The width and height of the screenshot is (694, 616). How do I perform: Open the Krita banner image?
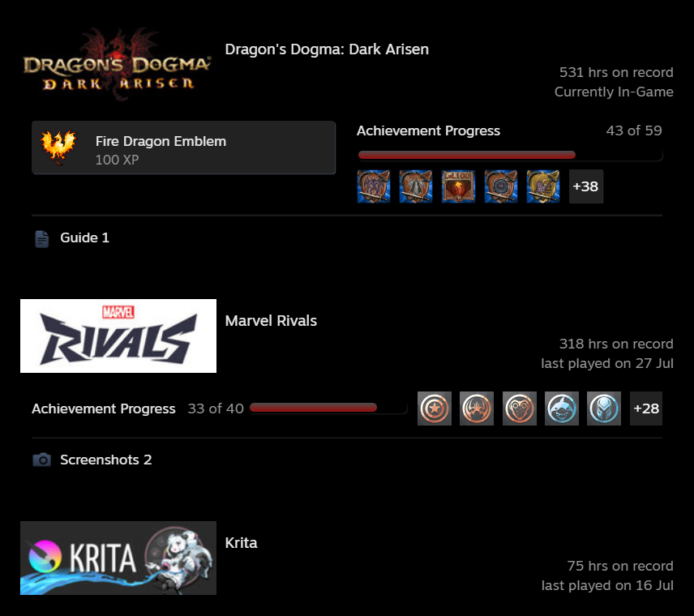click(118, 558)
